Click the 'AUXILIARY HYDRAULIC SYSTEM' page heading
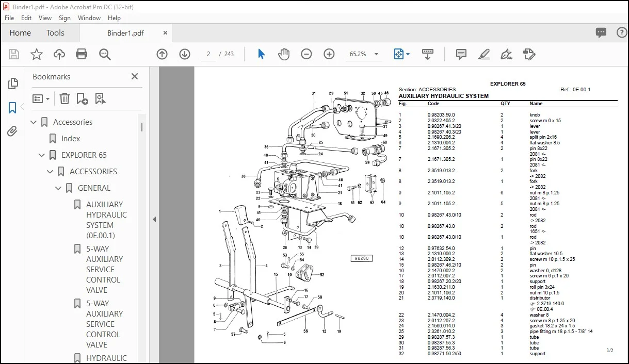Image resolution: width=629 pixels, height=364 pixels. (x=443, y=96)
